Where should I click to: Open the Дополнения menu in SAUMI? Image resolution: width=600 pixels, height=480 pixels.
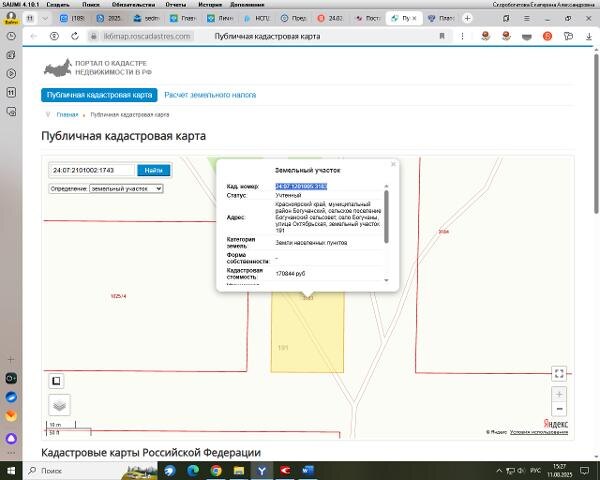tap(247, 5)
